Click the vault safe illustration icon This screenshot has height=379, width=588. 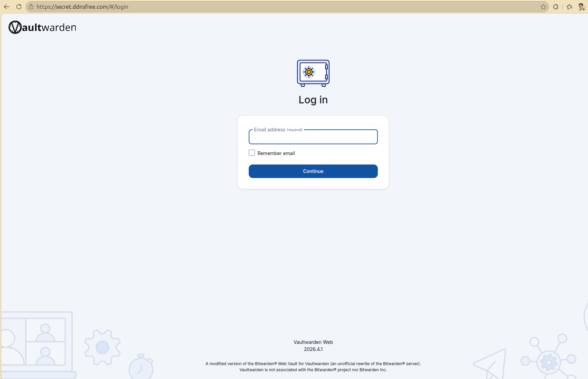click(x=313, y=73)
